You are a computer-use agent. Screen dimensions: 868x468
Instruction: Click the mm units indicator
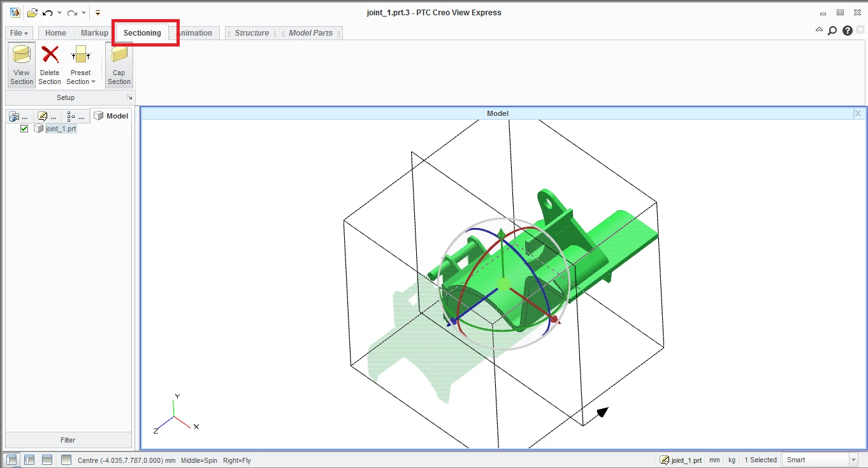click(714, 460)
